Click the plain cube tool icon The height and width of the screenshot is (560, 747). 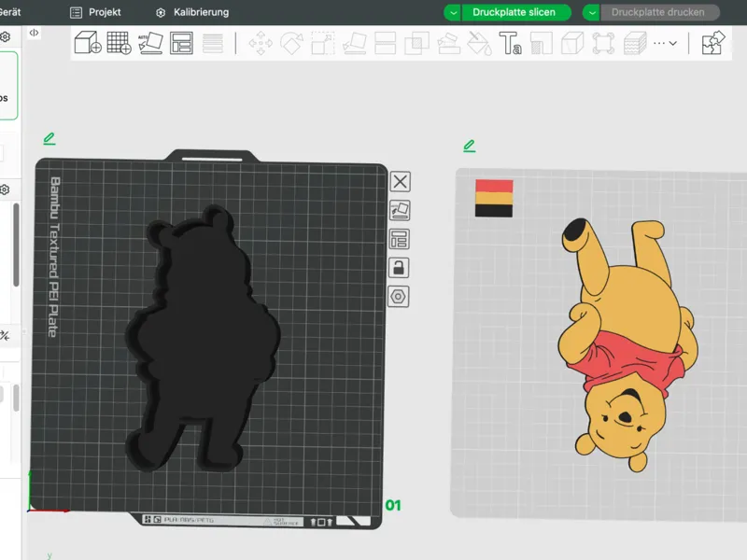[572, 43]
